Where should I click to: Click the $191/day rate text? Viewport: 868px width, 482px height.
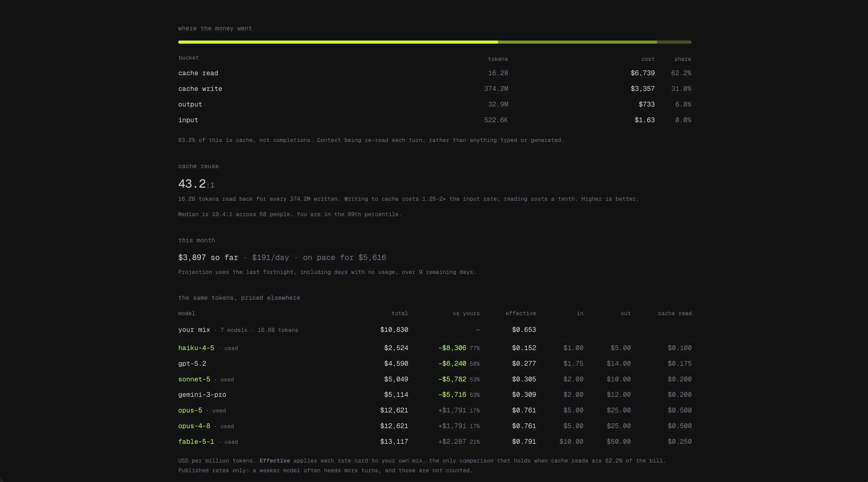[270, 258]
